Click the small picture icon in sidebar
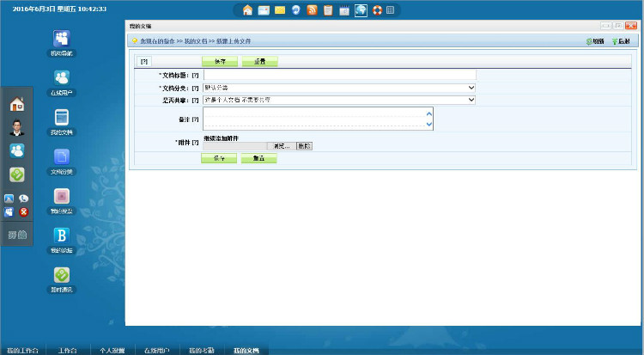Viewport: 644px width, 355px height. point(9,199)
